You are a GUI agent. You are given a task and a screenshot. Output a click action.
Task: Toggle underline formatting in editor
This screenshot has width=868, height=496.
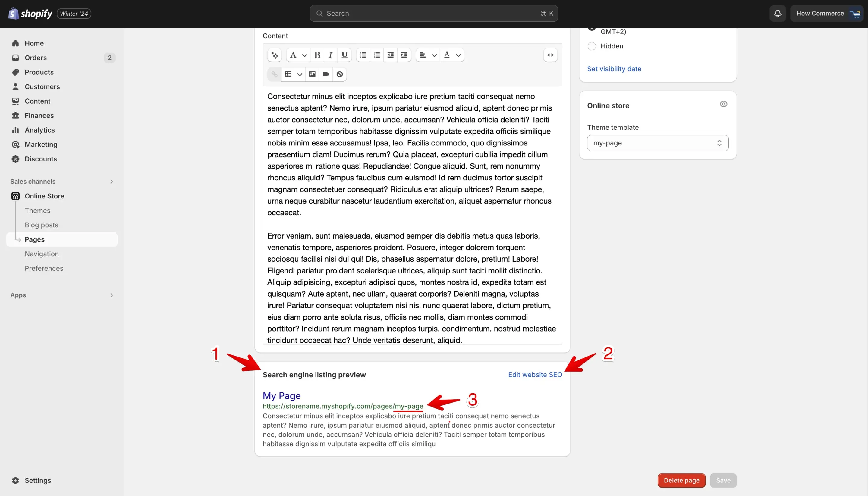point(344,55)
